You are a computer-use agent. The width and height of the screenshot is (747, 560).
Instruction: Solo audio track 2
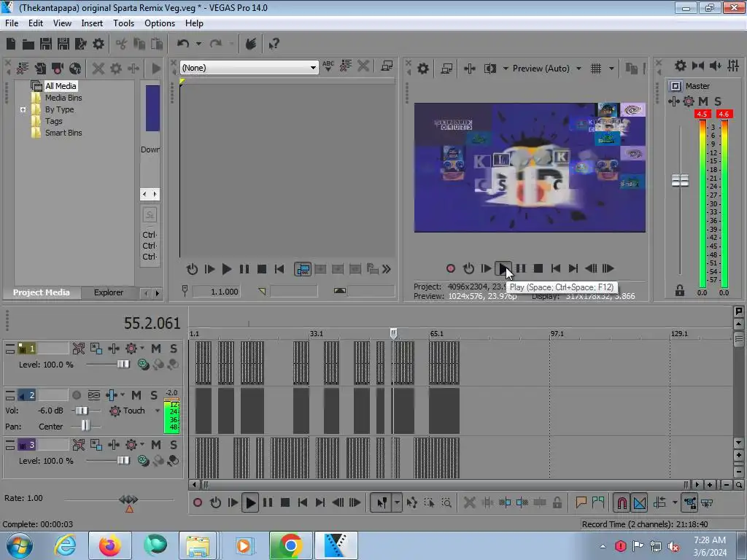[x=154, y=395]
